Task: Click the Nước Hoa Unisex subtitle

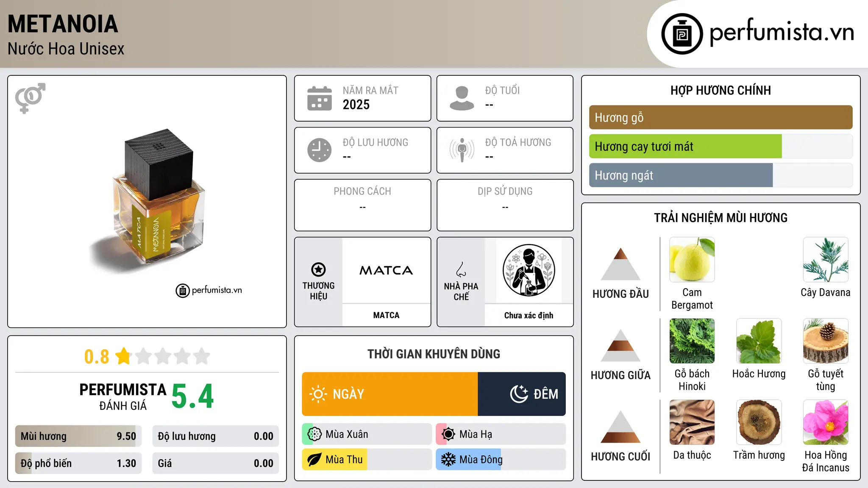Action: 66,49
